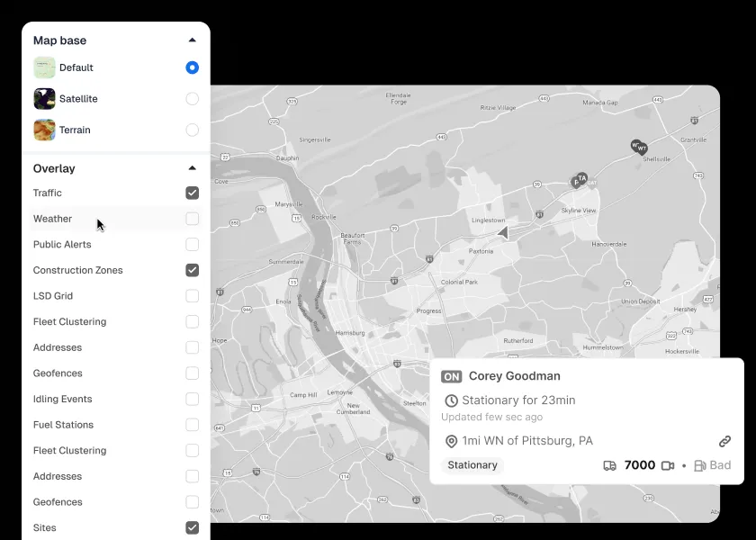
Task: Uncheck the Traffic overlay checkbox
Action: 192,193
